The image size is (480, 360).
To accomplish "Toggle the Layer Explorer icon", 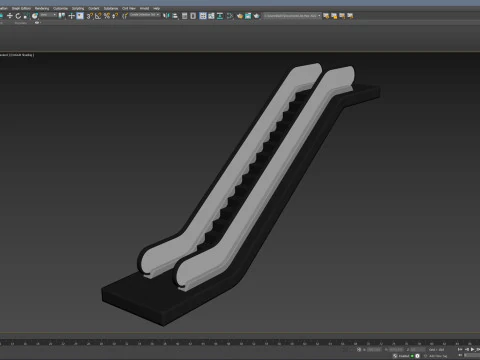I will (193, 16).
